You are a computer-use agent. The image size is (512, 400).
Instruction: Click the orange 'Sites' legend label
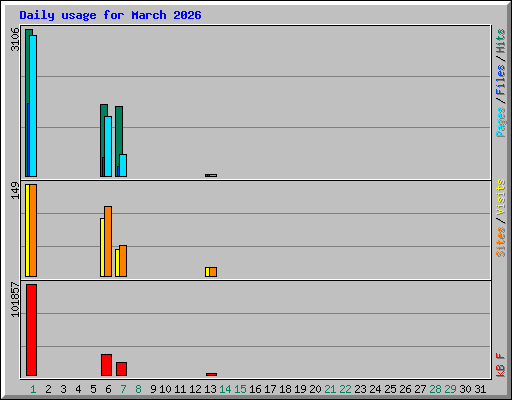tap(500, 242)
